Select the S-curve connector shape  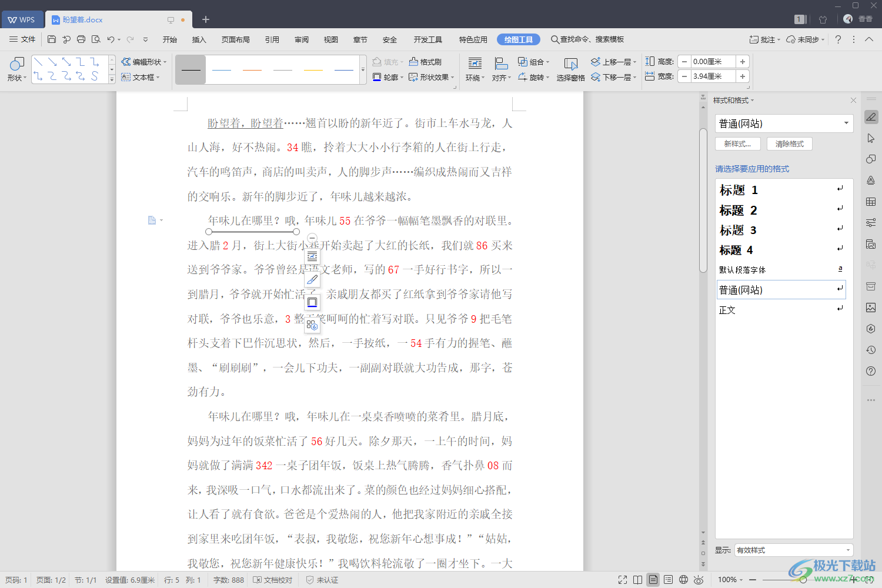coord(95,76)
